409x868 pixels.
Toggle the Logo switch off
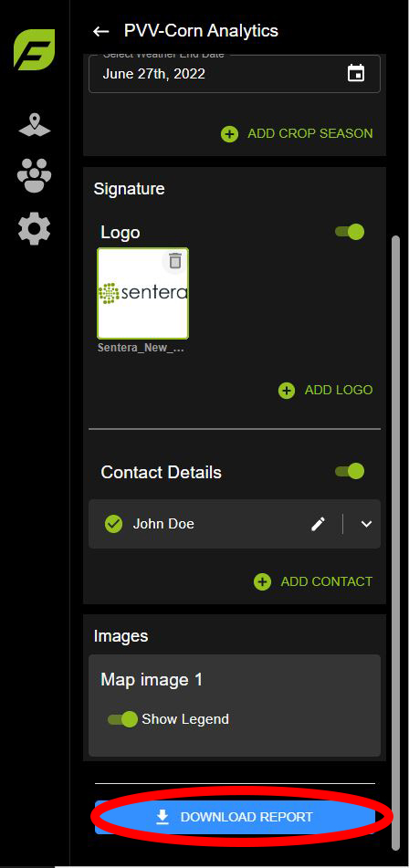pyautogui.click(x=350, y=232)
